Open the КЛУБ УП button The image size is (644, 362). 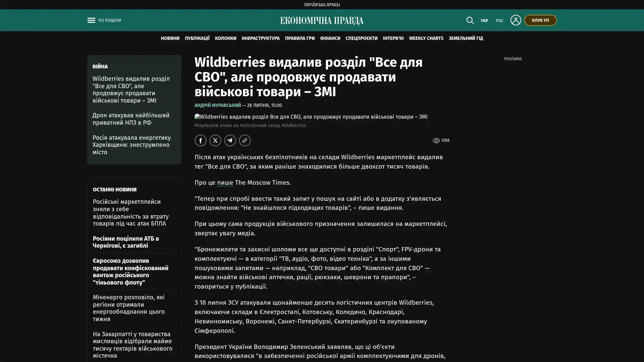(540, 20)
